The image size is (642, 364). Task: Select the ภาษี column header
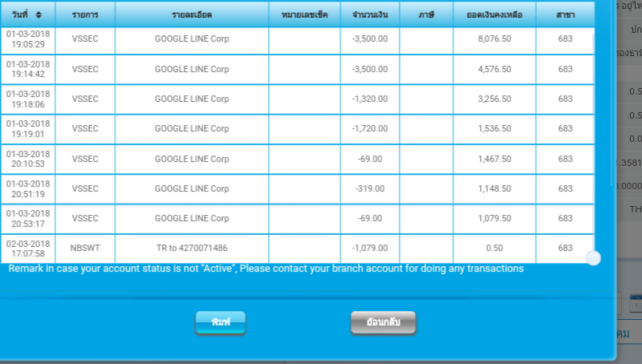[426, 14]
